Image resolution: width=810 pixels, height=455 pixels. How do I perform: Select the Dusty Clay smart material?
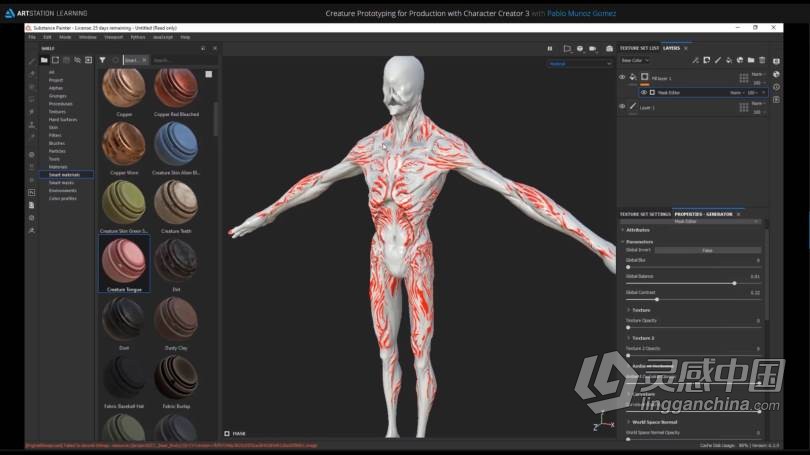point(176,324)
